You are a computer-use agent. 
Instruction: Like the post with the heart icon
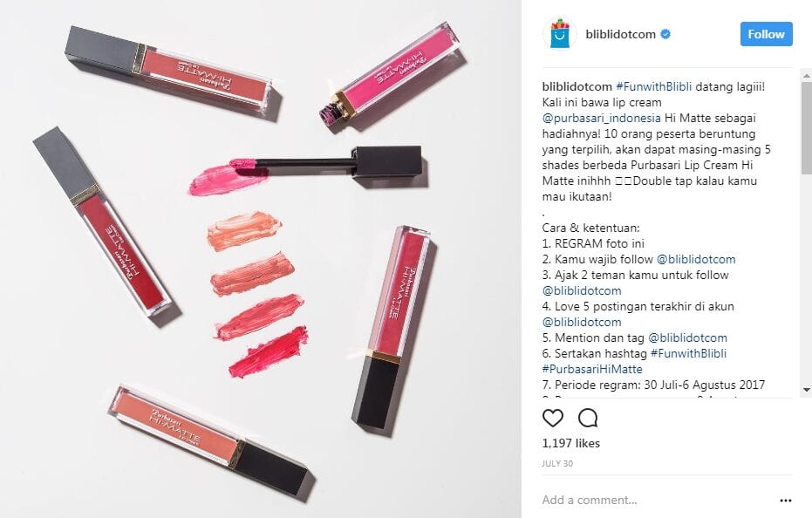point(553,418)
